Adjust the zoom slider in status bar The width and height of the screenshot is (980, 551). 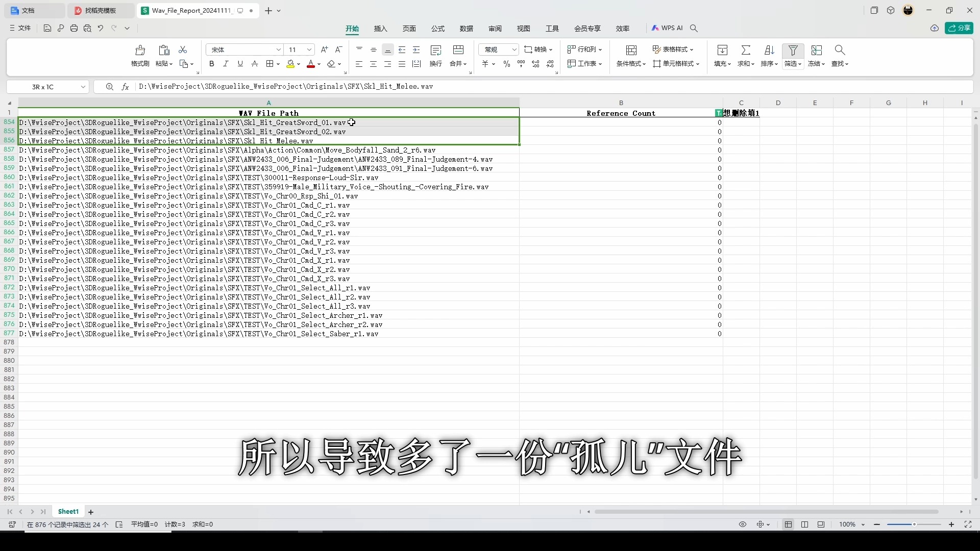pyautogui.click(x=914, y=524)
